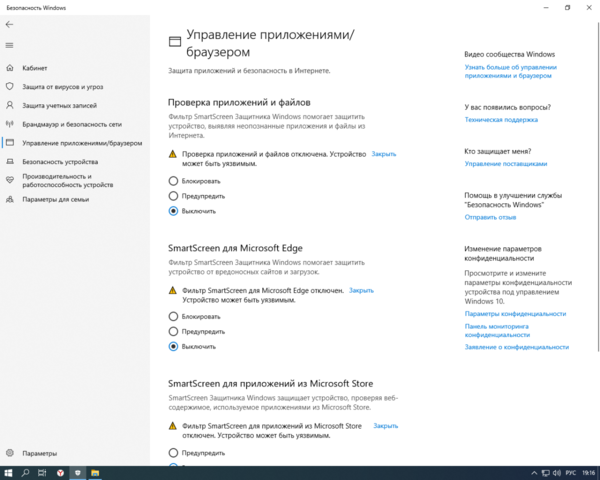Open Task View on taskbar

tap(42, 473)
